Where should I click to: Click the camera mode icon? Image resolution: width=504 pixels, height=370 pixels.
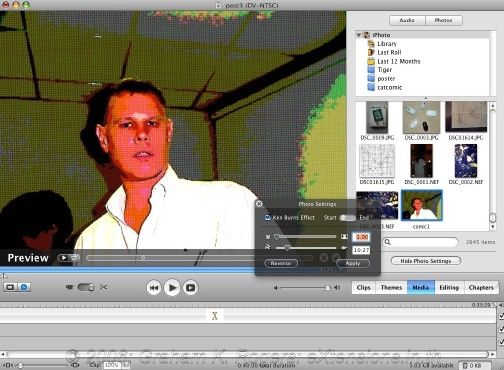pyautogui.click(x=69, y=287)
